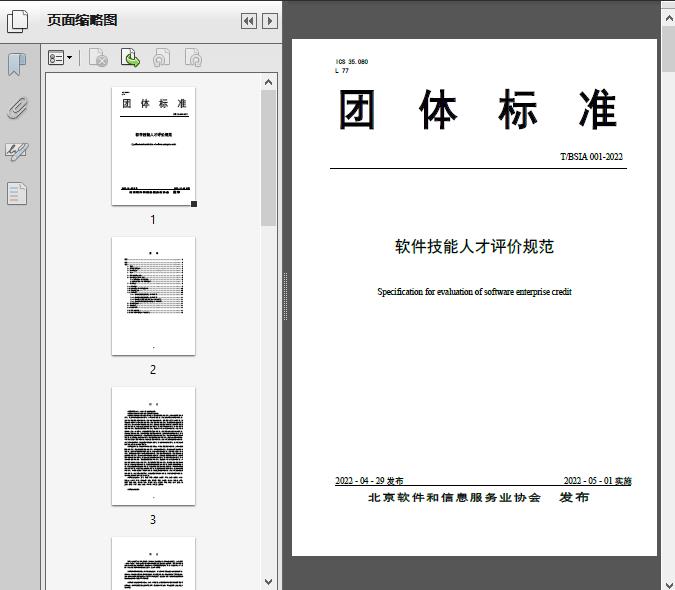Click the pane splitter grip handle
This screenshot has width=675, height=590.
pyautogui.click(x=285, y=297)
